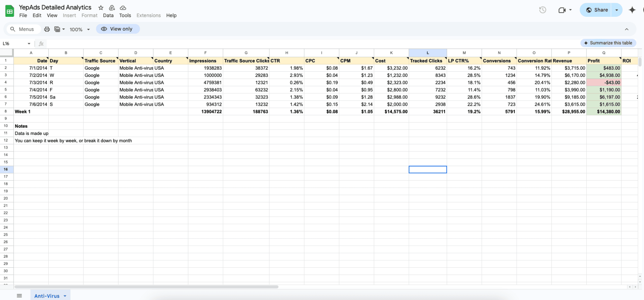This screenshot has width=644, height=300.
Task: Star the YepAds Detailed Analytics document
Action: (x=101, y=8)
